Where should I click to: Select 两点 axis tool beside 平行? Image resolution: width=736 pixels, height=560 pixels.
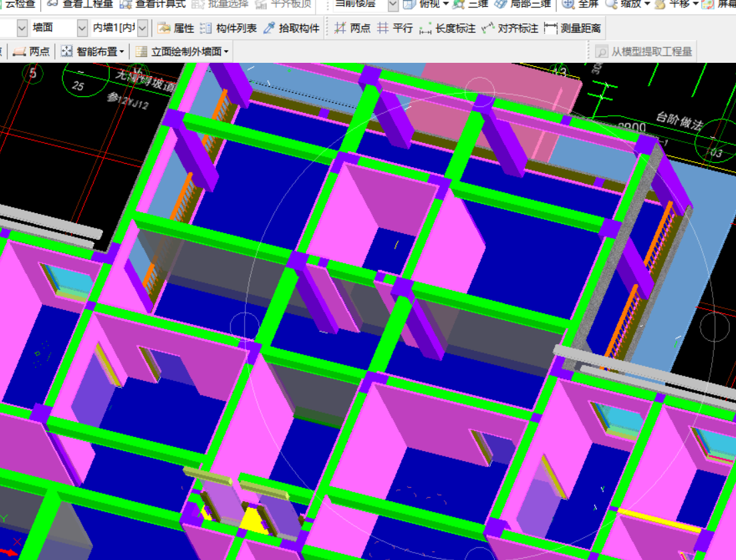click(x=352, y=28)
